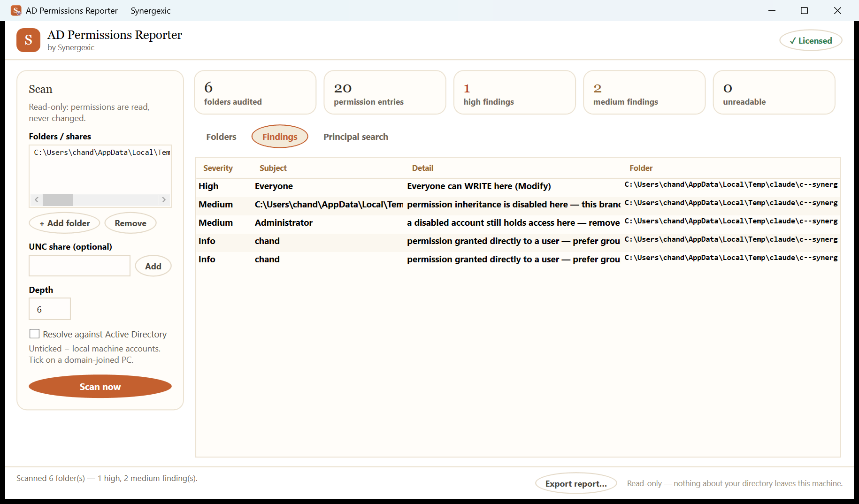Image resolution: width=859 pixels, height=504 pixels.
Task: Focus the UNC share input field
Action: click(x=80, y=266)
